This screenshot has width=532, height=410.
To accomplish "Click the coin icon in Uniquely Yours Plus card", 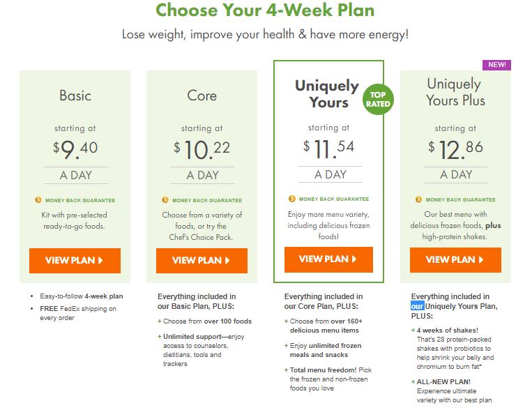I will 418,199.
